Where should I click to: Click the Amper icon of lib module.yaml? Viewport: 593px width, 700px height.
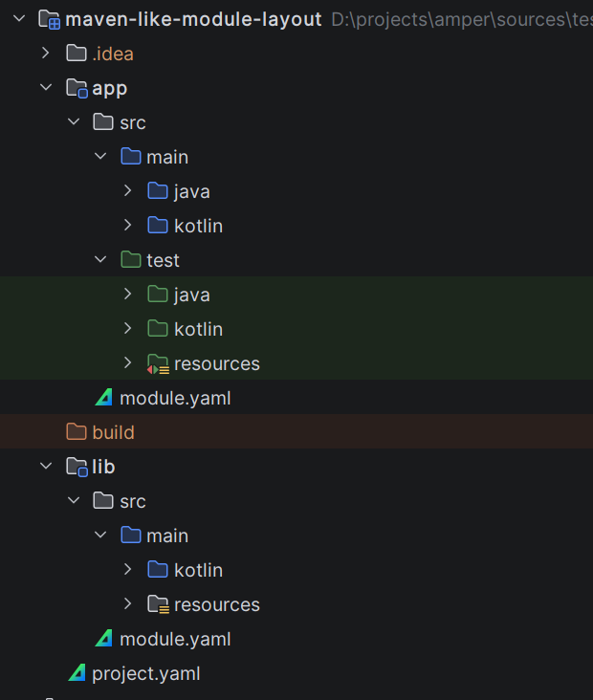[103, 639]
